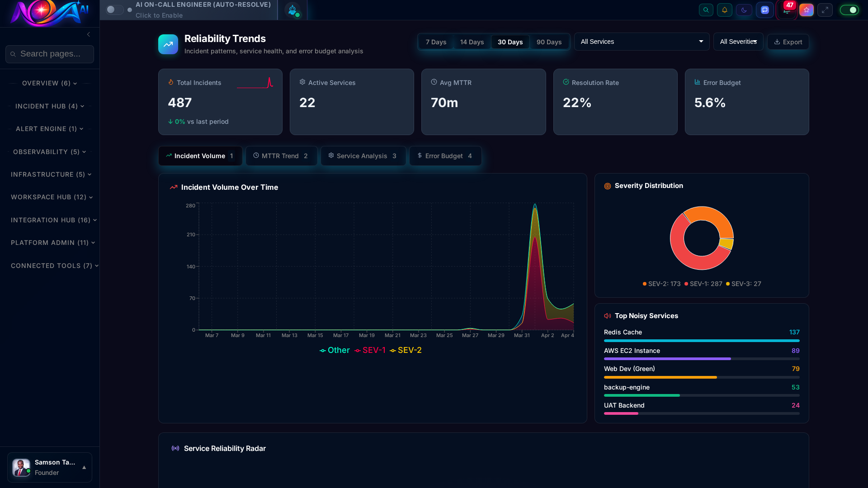
Task: Click the icon badge showing 47 notifications
Action: click(x=787, y=9)
